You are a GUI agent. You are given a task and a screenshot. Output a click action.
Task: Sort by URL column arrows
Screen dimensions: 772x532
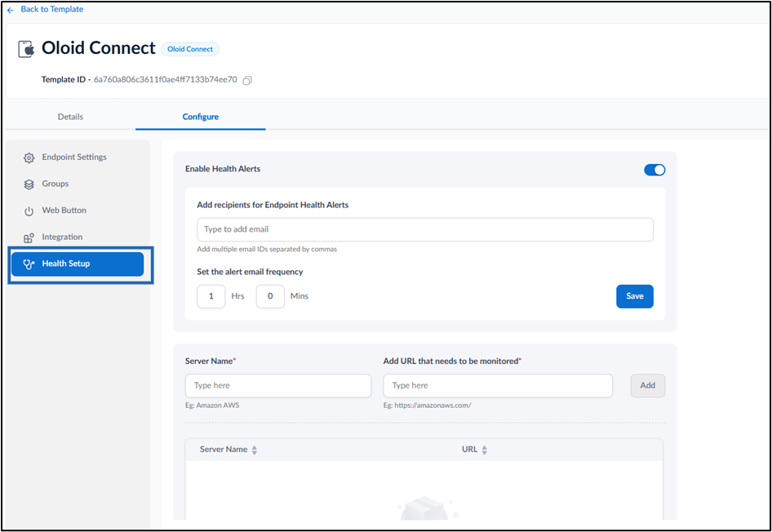click(x=485, y=450)
